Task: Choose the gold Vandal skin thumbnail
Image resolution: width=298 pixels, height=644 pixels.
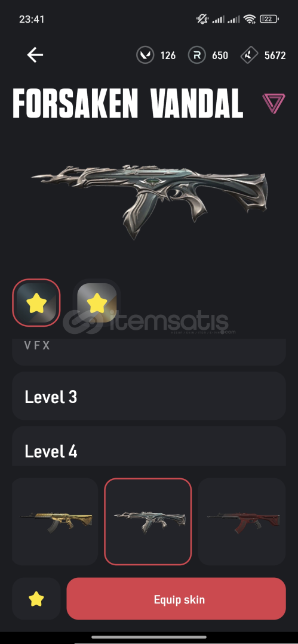Action: coord(55,522)
